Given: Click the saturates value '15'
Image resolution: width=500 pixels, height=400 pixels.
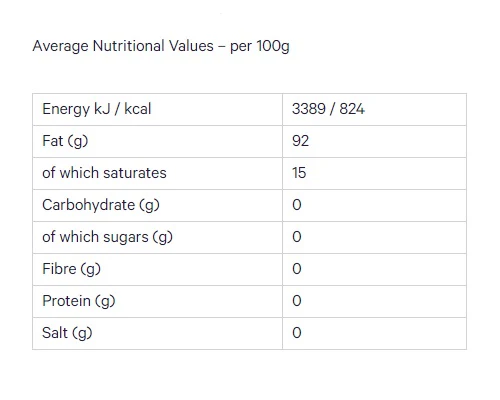Looking at the screenshot, I should point(299,173).
